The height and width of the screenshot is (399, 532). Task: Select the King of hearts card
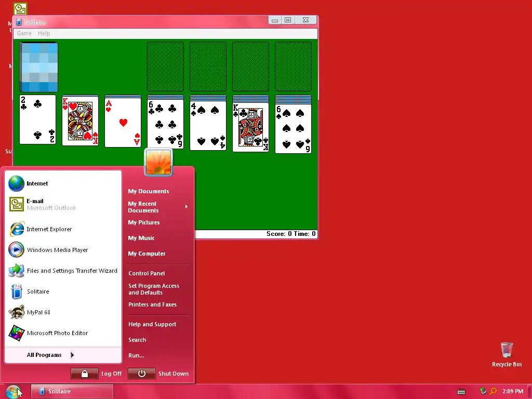click(81, 121)
